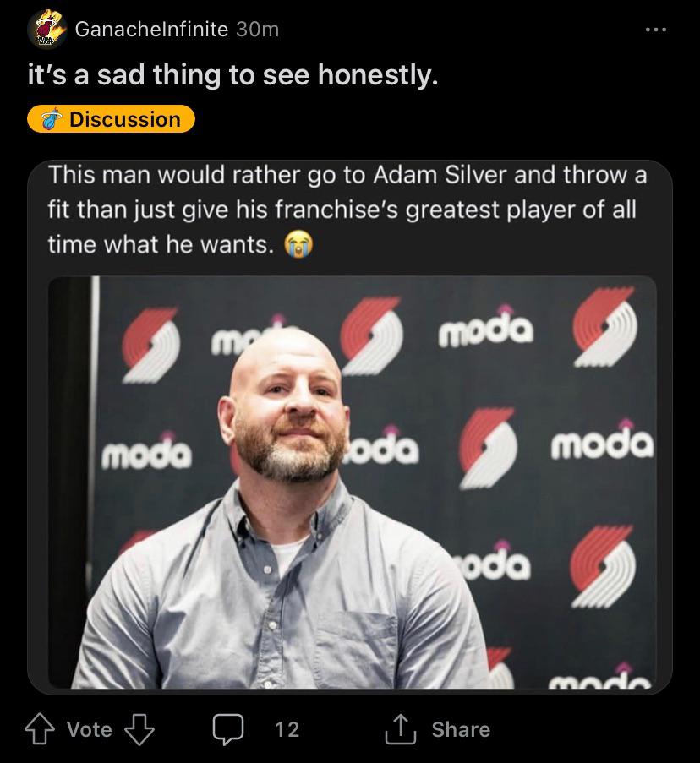Tap the GanacheInfinite user avatar

point(47,30)
